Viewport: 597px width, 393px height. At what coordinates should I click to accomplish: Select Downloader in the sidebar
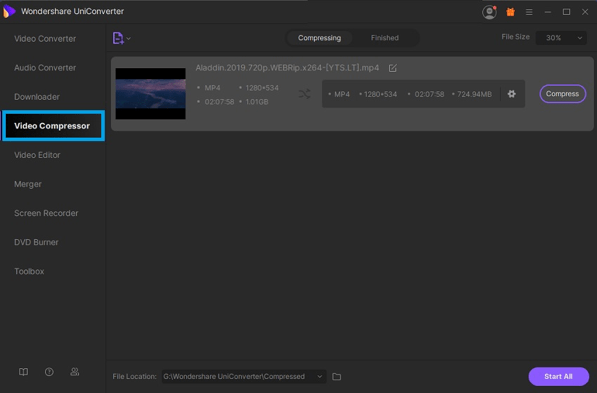[x=37, y=97]
